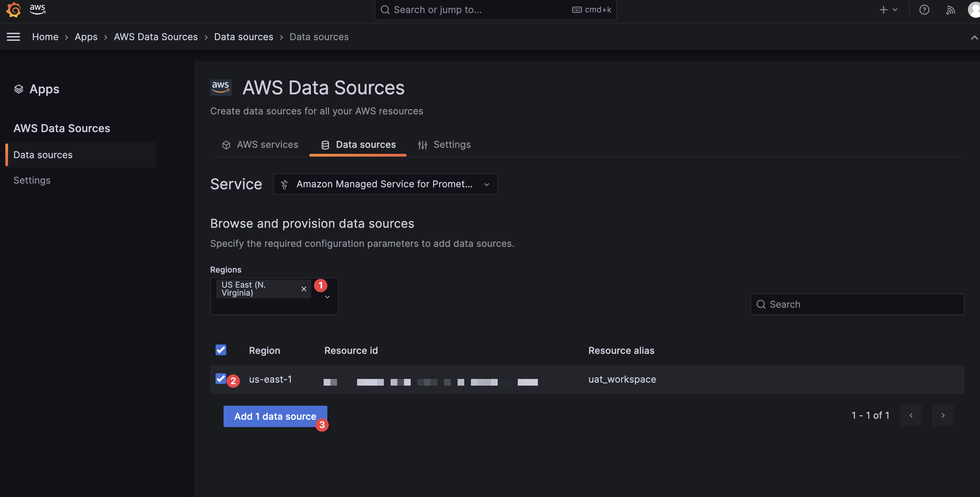Click the Resource alias column header

(x=621, y=350)
